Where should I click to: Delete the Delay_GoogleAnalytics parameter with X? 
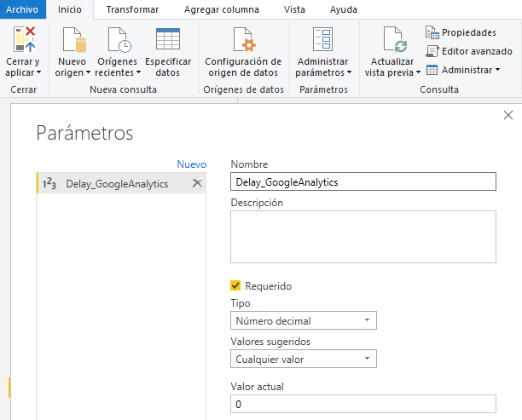coord(196,183)
